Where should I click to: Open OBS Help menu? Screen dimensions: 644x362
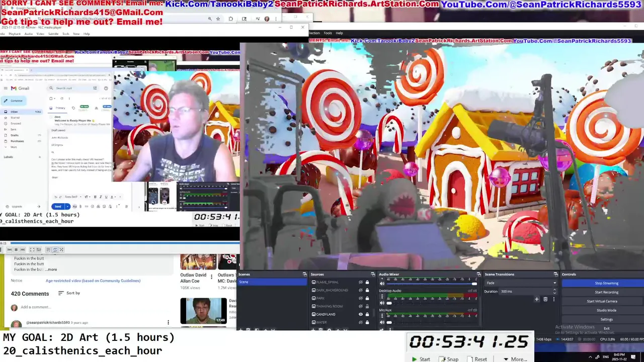click(x=339, y=33)
